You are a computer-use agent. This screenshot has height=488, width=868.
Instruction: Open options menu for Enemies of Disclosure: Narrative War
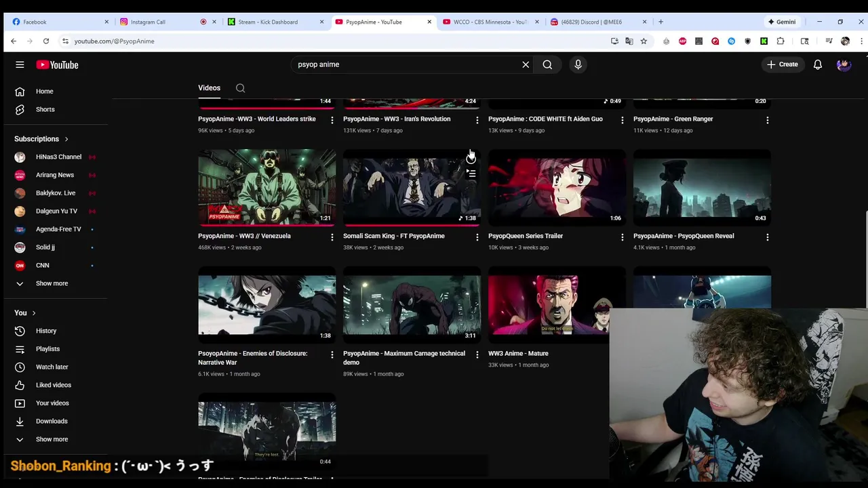point(332,354)
